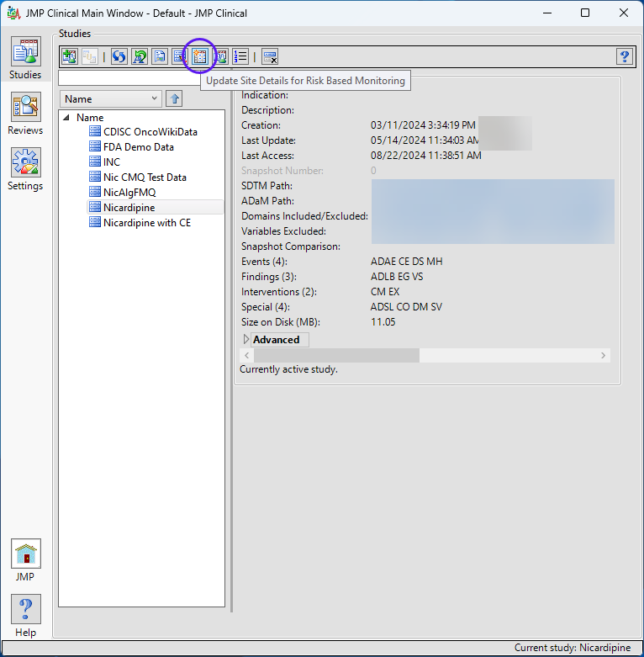Open the Name sort-by dropdown
Screen dimensions: 644x657
coord(111,99)
